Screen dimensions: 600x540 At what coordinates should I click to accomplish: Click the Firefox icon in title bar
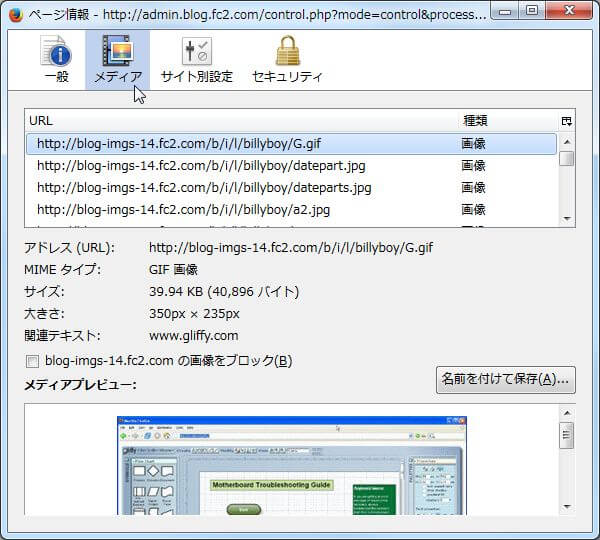[16, 15]
